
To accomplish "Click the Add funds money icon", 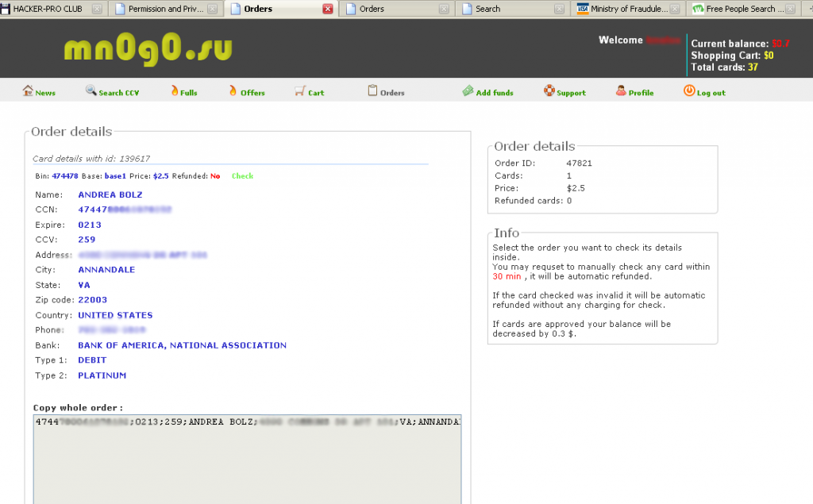I will (468, 91).
